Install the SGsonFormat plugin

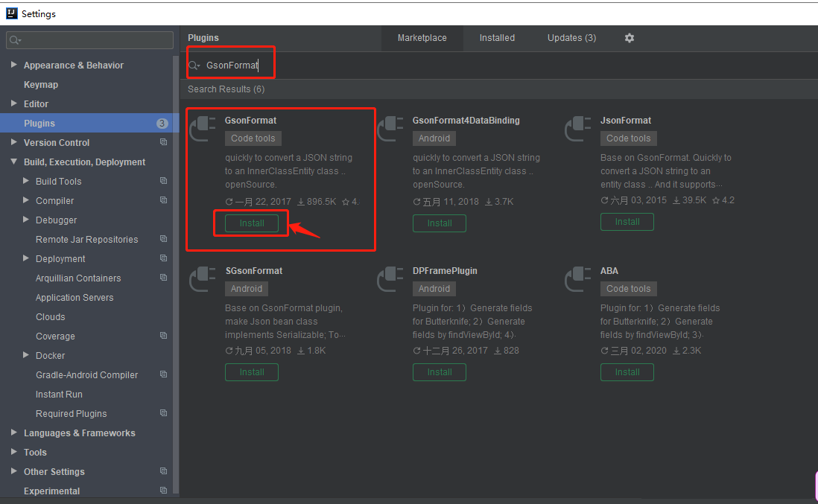[x=252, y=372]
